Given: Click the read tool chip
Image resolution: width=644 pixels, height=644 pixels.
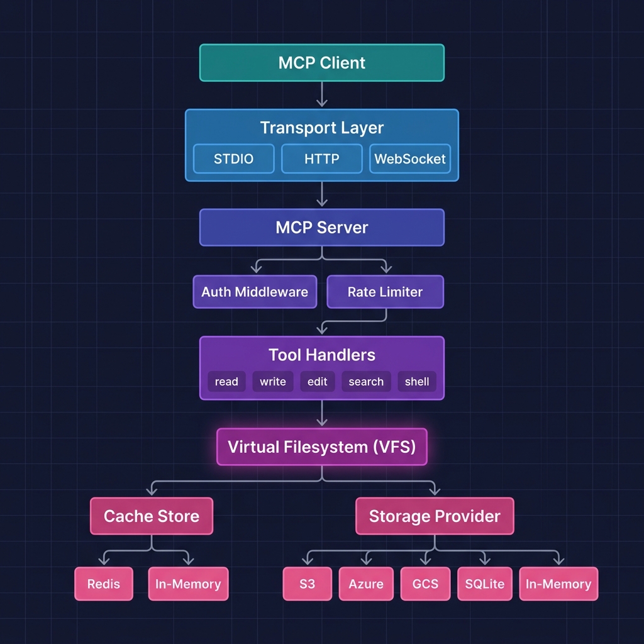Looking at the screenshot, I should [226, 382].
